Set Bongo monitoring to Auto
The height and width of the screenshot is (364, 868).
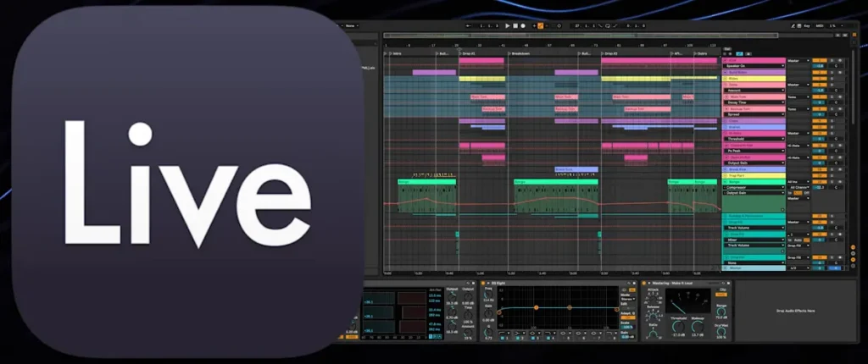click(x=798, y=192)
